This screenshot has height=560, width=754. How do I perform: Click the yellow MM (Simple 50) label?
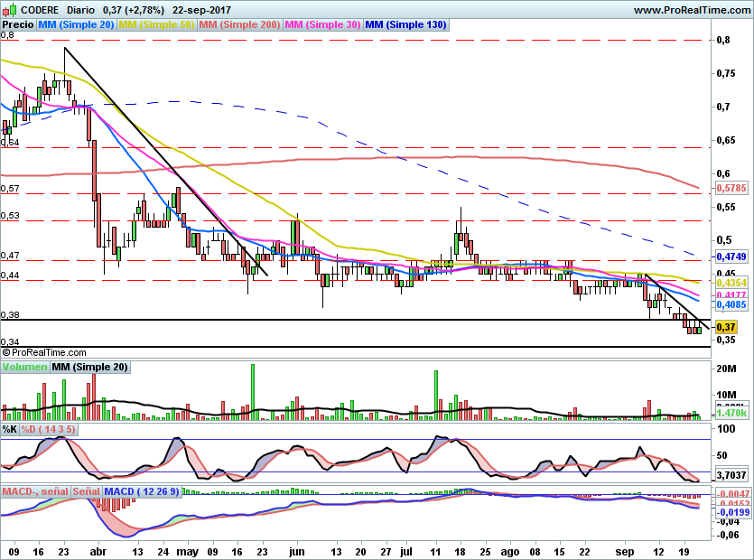[156, 25]
